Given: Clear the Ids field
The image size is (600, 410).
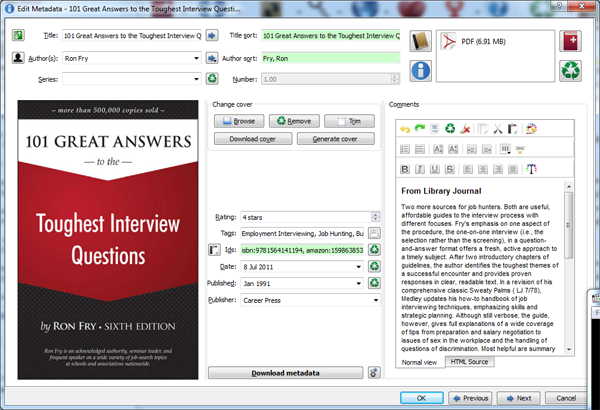Looking at the screenshot, I should [374, 250].
